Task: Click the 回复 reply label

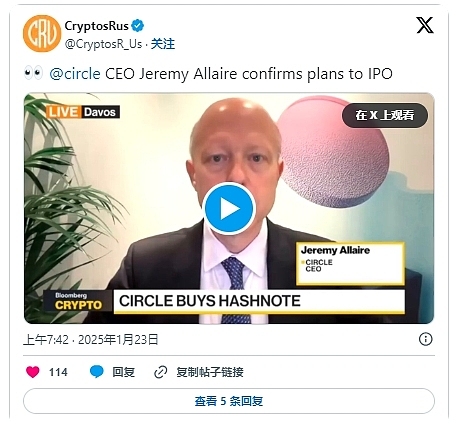Action: pyautogui.click(x=124, y=372)
